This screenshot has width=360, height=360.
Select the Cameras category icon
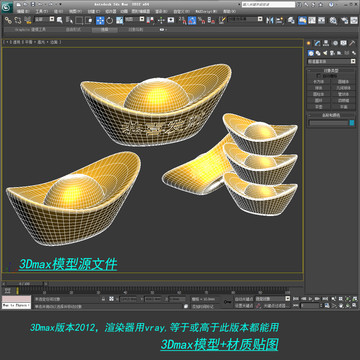click(332, 53)
